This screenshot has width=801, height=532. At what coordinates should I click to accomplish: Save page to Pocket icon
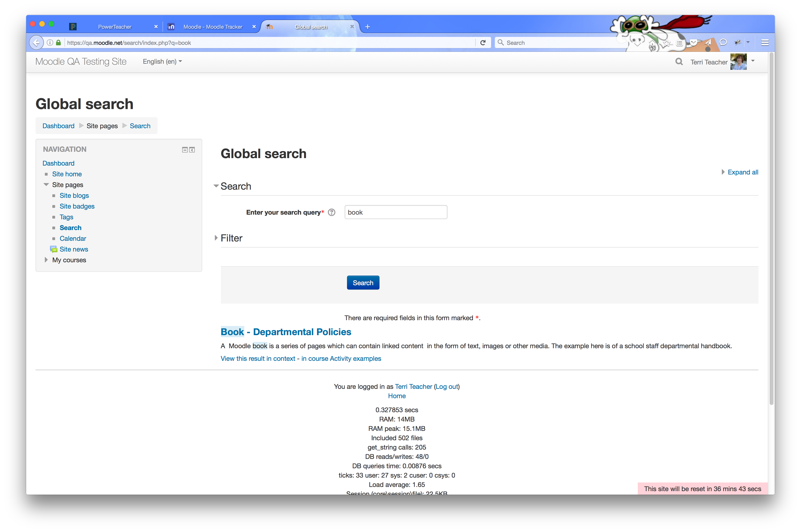point(694,43)
